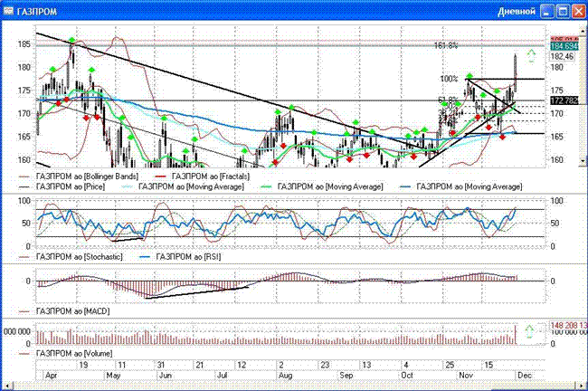The image size is (588, 391).
Task: Click the Apr month label on time axis
Action: [51, 376]
